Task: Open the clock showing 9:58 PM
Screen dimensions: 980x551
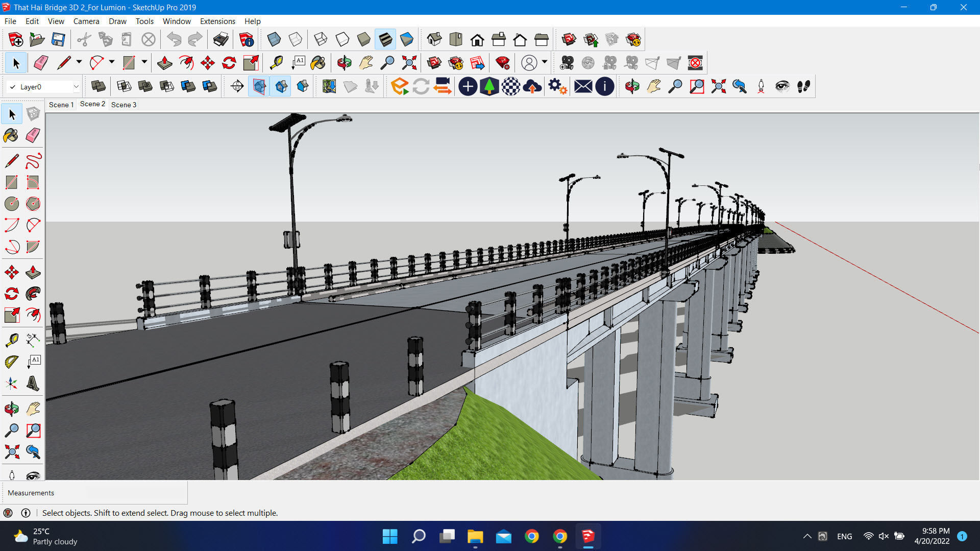Action: [932, 536]
